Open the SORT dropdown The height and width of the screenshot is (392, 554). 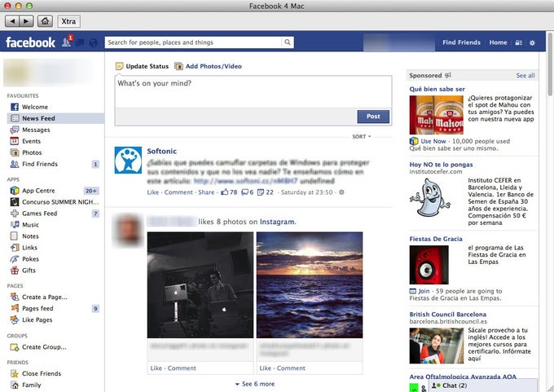pos(362,136)
